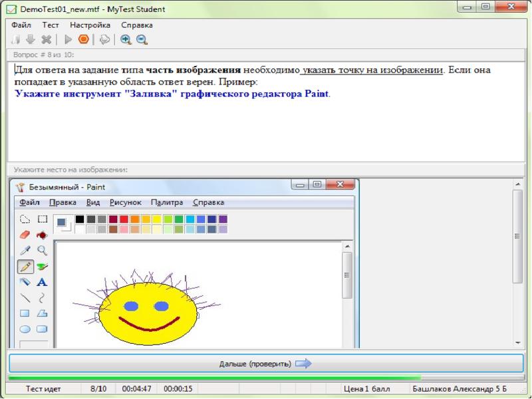Zoom in with the plus magnifier icon

click(x=126, y=39)
